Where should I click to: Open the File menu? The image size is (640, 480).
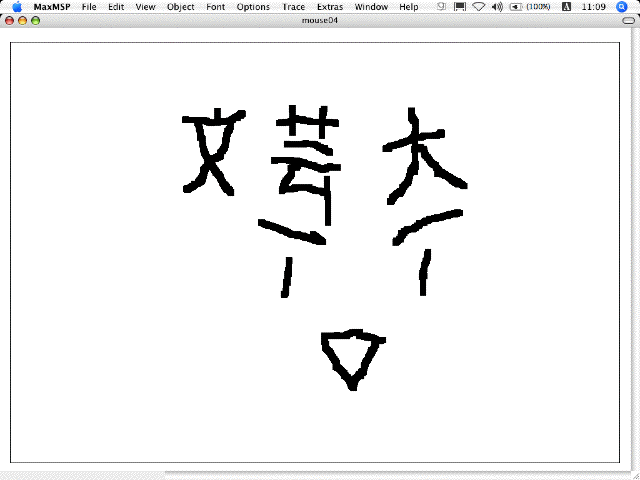pyautogui.click(x=89, y=7)
